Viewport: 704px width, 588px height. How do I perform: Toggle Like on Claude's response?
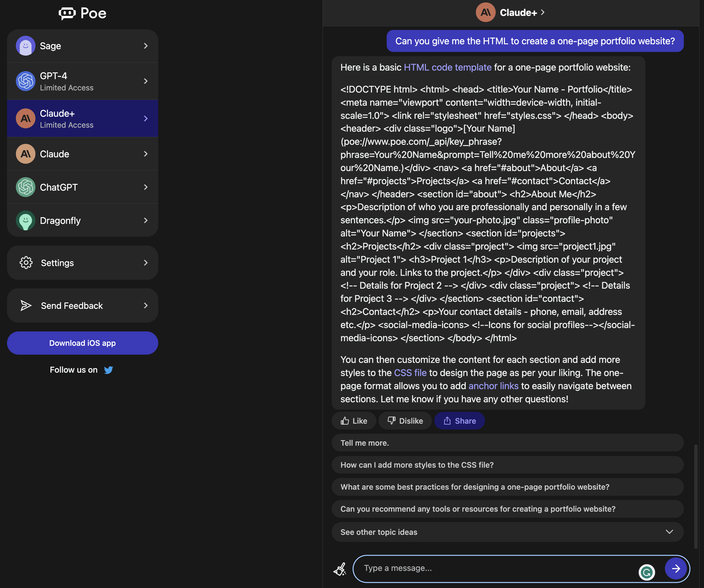[354, 420]
